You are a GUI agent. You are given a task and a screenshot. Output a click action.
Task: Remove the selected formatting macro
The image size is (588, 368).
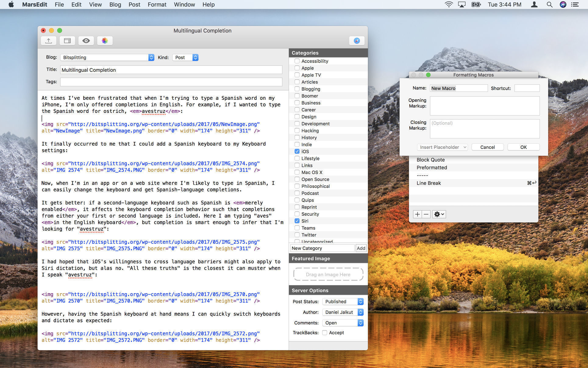coord(426,214)
